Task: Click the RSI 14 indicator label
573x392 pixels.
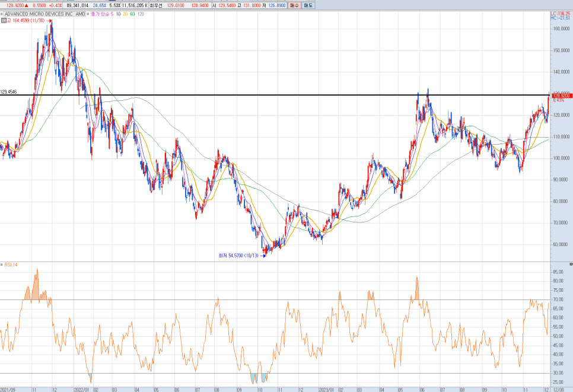Action: pos(11,264)
